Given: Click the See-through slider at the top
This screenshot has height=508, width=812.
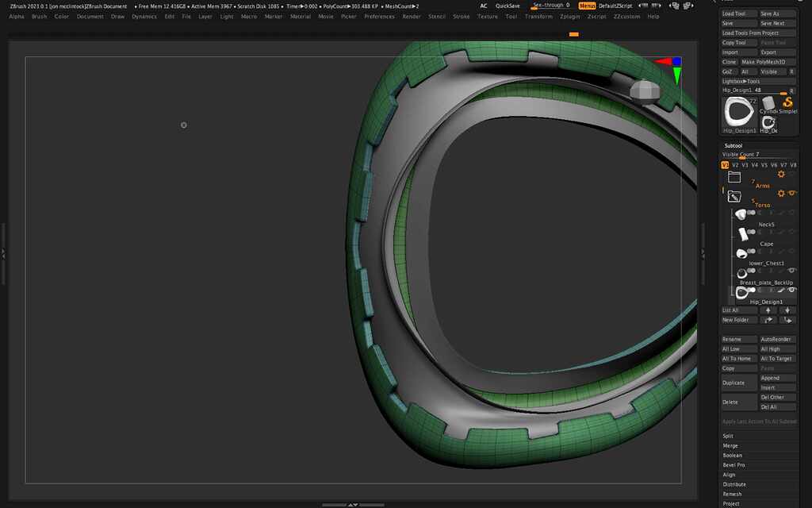Looking at the screenshot, I should coord(551,6).
